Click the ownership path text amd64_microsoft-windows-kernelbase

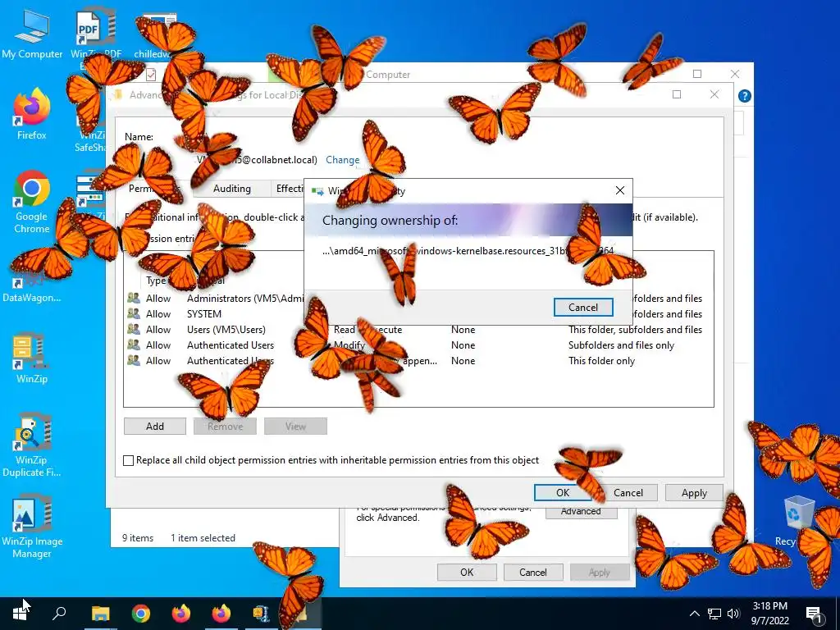coord(468,251)
